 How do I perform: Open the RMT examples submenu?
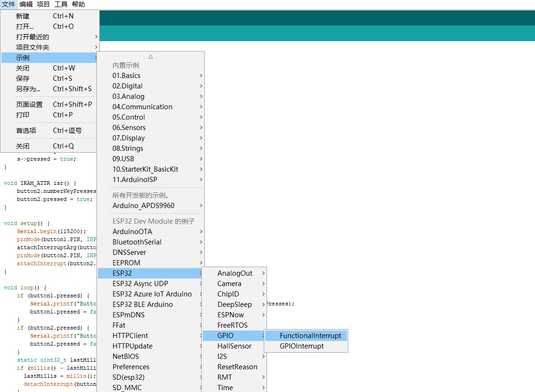234,377
